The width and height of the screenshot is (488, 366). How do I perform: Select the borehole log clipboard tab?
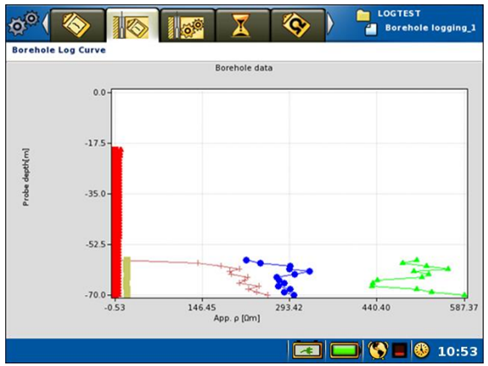pos(132,25)
